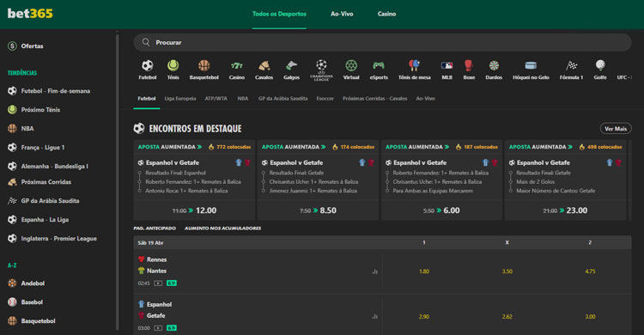644x335 pixels.
Task: Open Próximo Ténis in sidebar
Action: pos(40,110)
